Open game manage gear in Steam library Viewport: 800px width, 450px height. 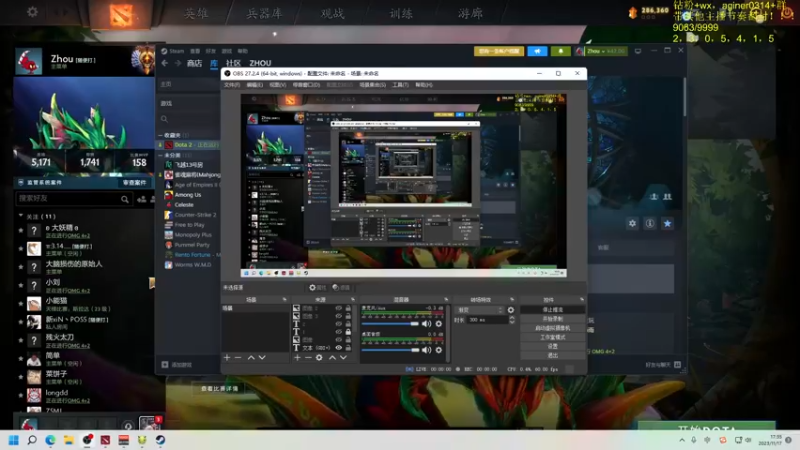tap(633, 223)
